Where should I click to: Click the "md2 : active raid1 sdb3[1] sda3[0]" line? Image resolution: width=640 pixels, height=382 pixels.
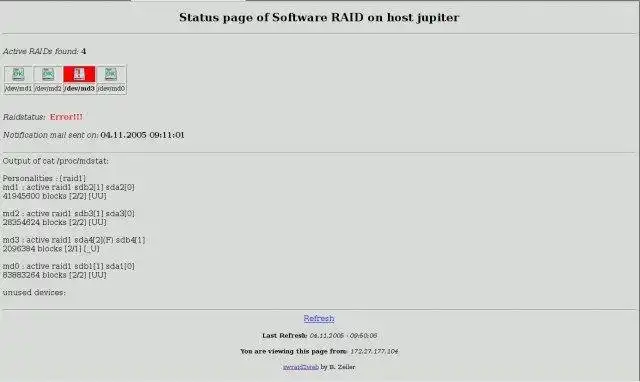69,213
